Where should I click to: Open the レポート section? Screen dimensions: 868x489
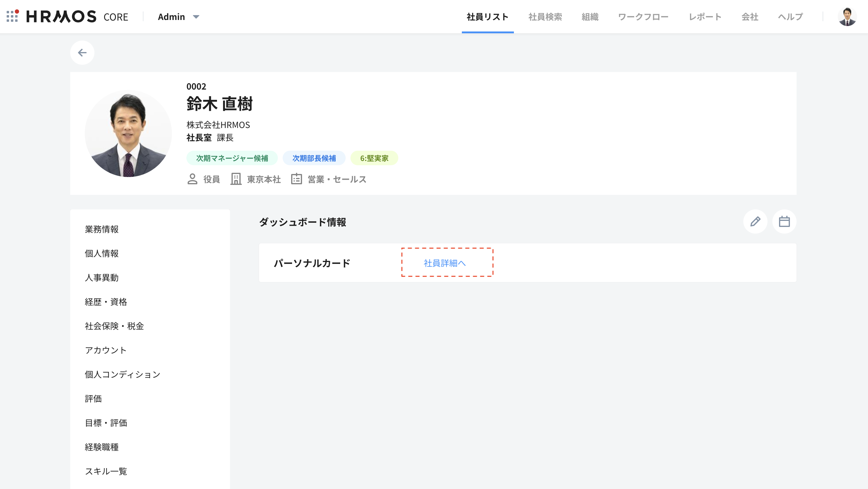[704, 17]
